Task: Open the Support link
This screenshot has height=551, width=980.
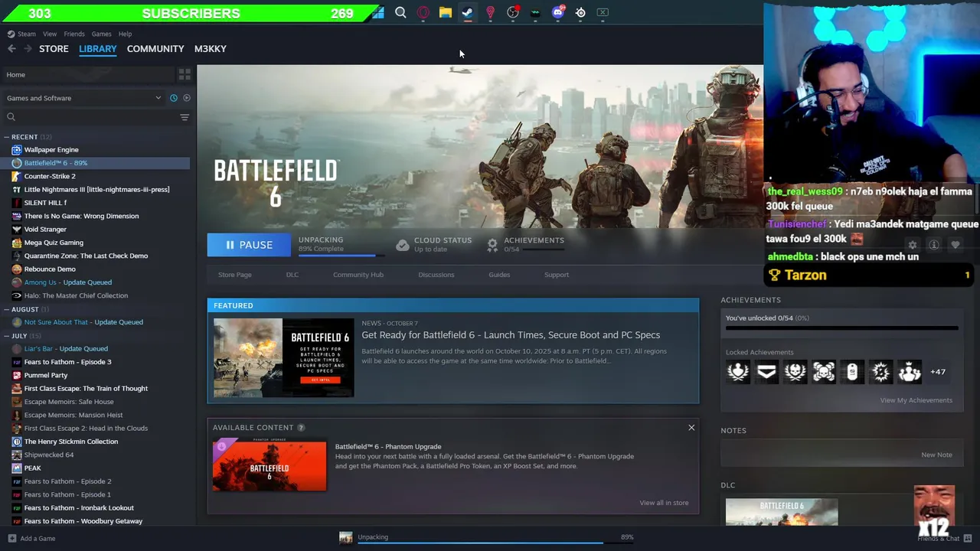Action: (557, 275)
